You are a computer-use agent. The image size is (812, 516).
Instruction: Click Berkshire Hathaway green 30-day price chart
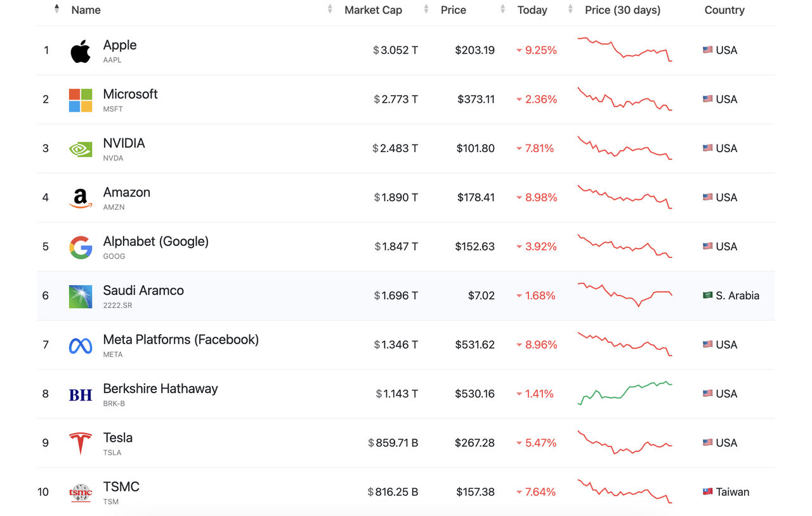pos(625,393)
